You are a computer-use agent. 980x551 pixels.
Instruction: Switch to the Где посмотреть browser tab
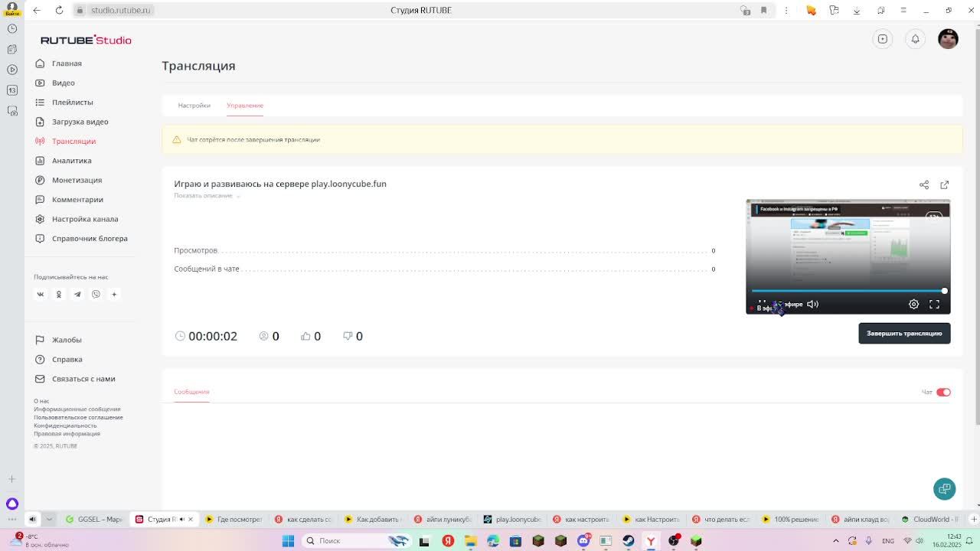[x=234, y=519]
